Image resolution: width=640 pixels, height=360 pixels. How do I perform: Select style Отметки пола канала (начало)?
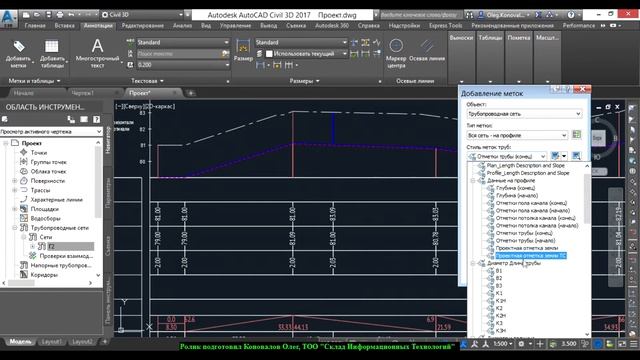[x=532, y=211]
